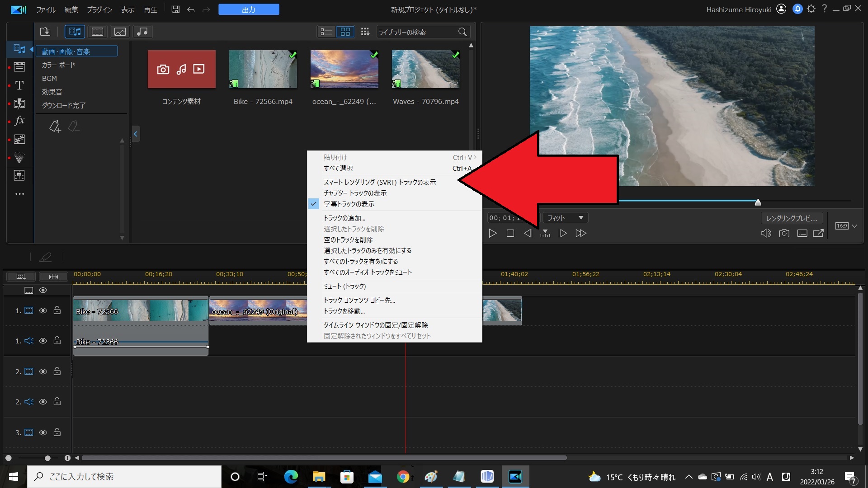Filter library to images only
Screen dimensions: 868x488
point(120,32)
